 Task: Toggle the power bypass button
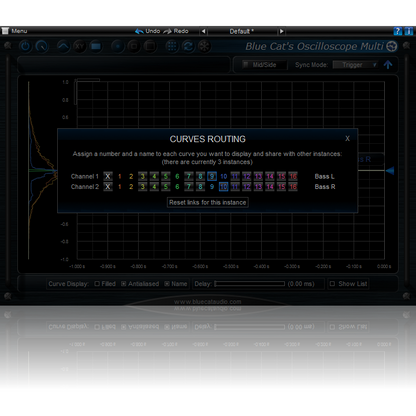(x=25, y=46)
